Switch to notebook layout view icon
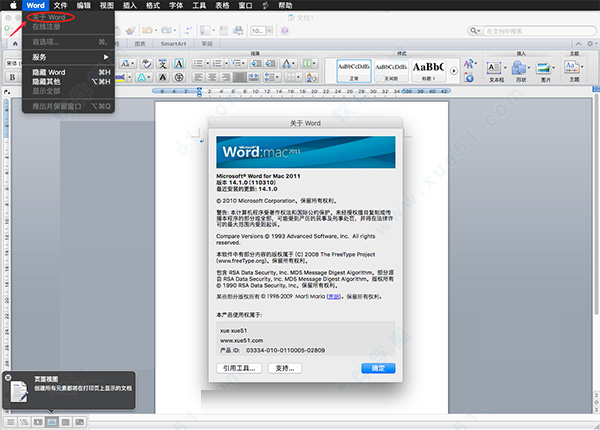 click(65, 422)
